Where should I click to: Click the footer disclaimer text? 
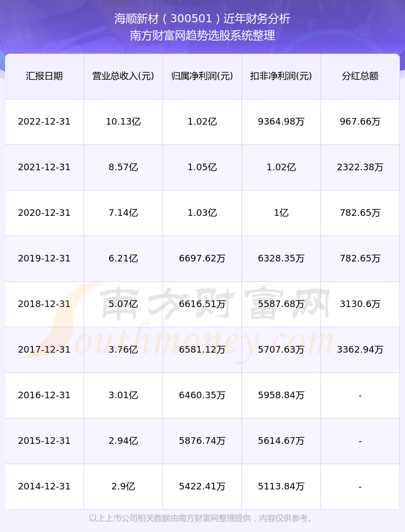click(x=202, y=518)
